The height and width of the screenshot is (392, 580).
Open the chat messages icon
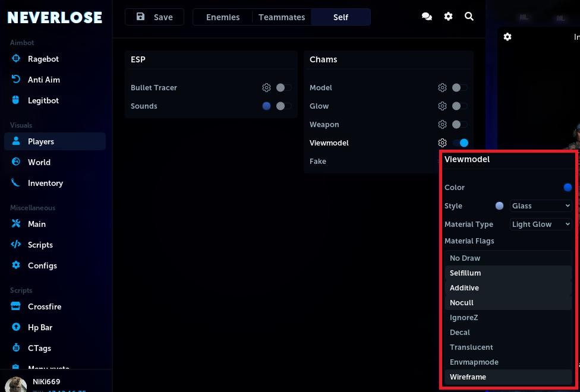(427, 17)
